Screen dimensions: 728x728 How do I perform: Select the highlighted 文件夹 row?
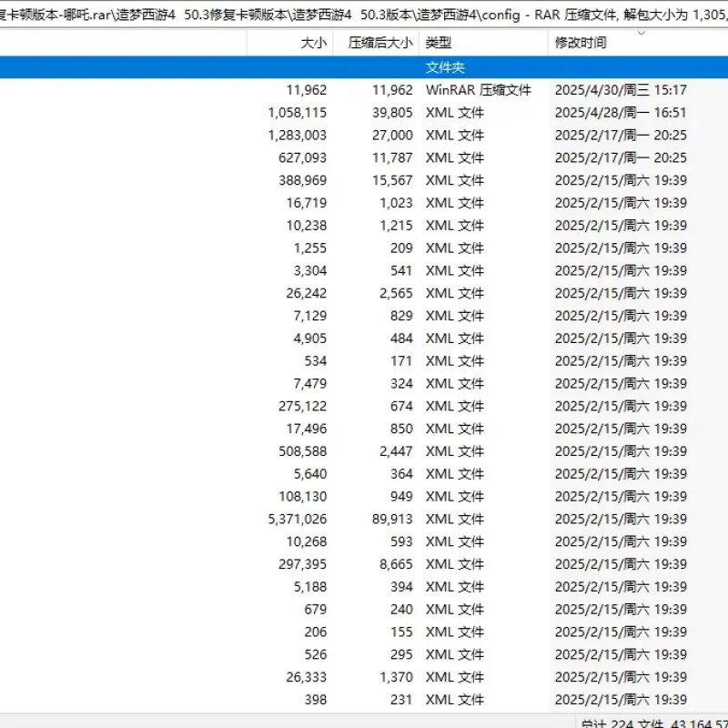click(x=364, y=67)
